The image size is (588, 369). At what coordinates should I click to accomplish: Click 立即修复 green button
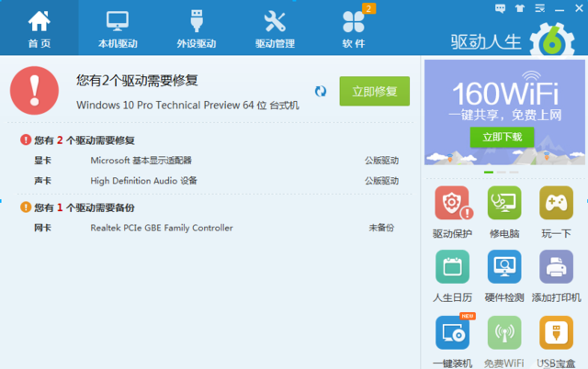tap(375, 91)
